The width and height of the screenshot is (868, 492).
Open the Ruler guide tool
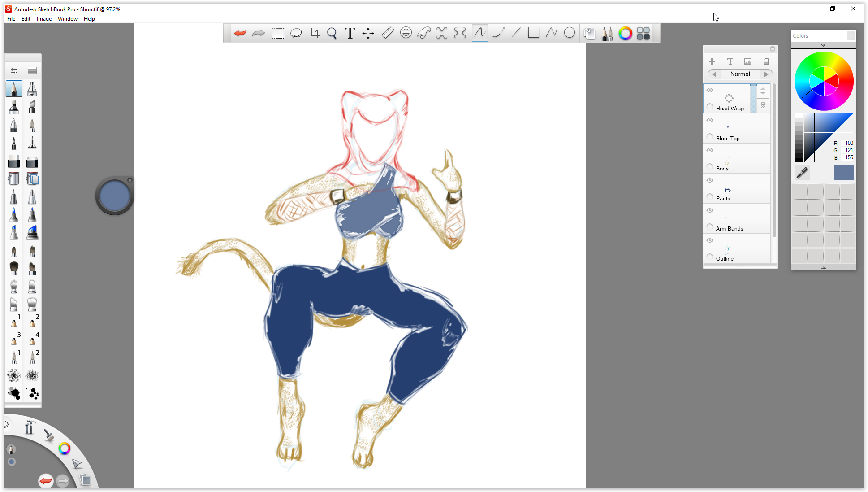(x=388, y=33)
